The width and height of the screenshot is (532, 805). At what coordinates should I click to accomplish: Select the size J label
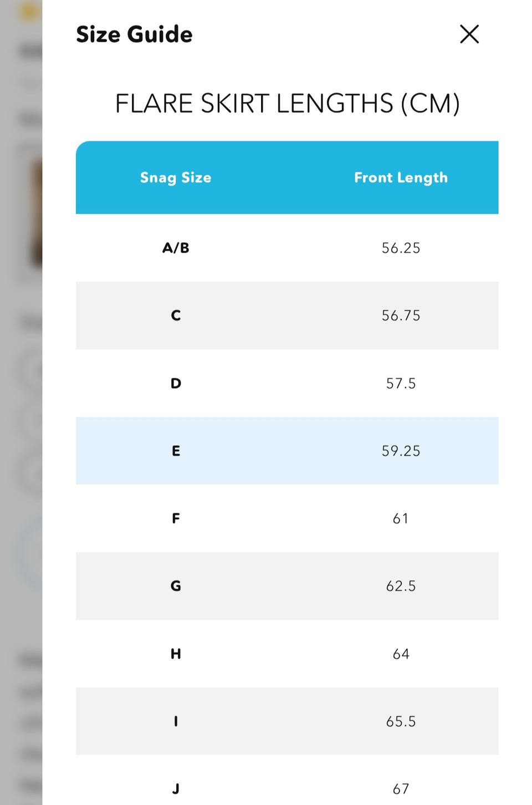coord(176,788)
